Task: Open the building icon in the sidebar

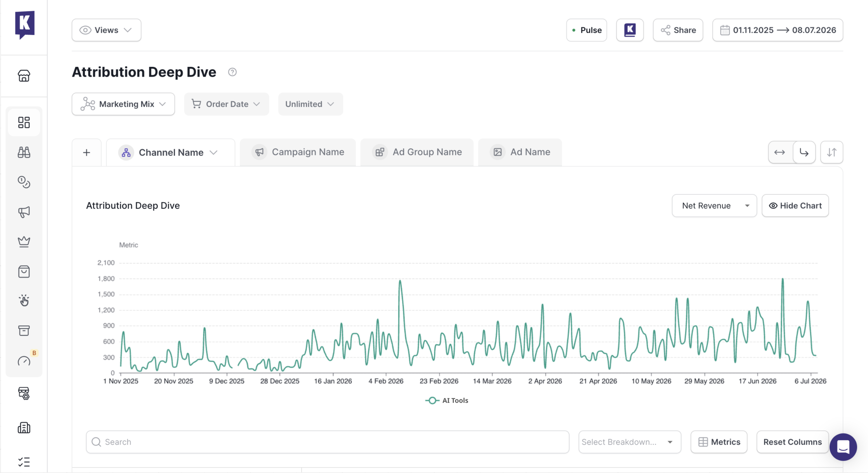Action: coord(24,428)
